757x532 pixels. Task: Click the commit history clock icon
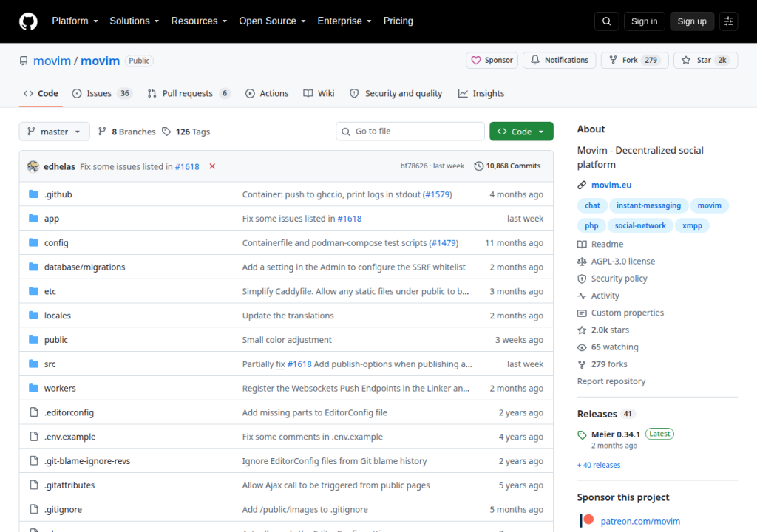478,166
